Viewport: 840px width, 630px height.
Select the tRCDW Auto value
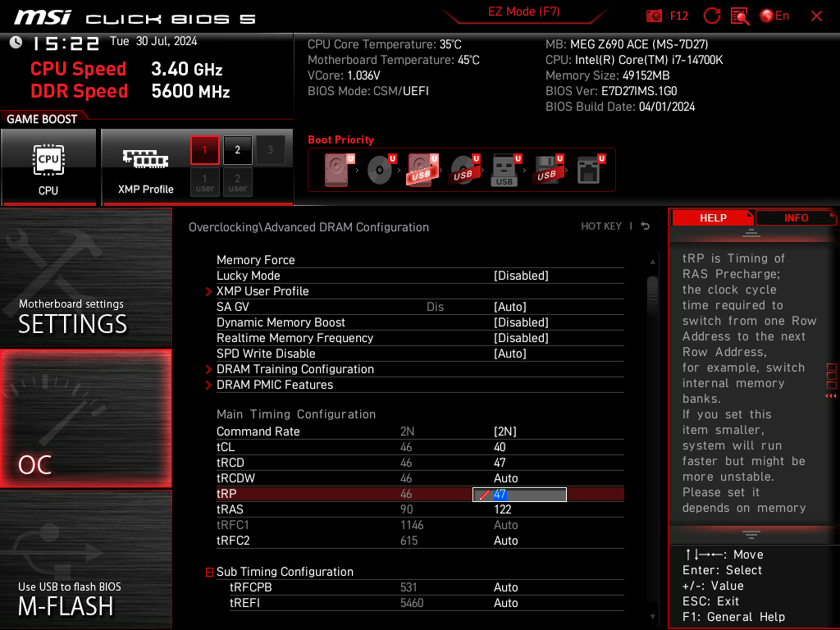(x=505, y=478)
